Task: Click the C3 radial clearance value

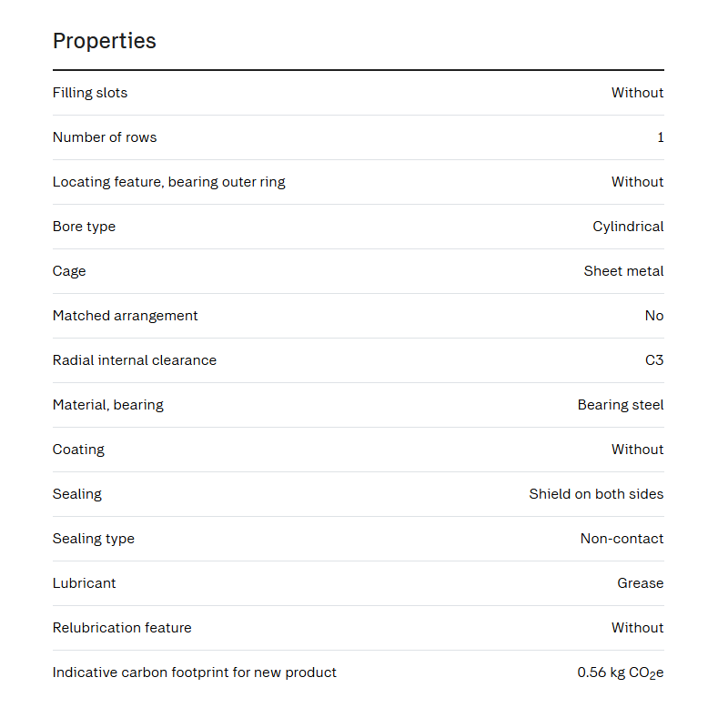Action: 654,360
